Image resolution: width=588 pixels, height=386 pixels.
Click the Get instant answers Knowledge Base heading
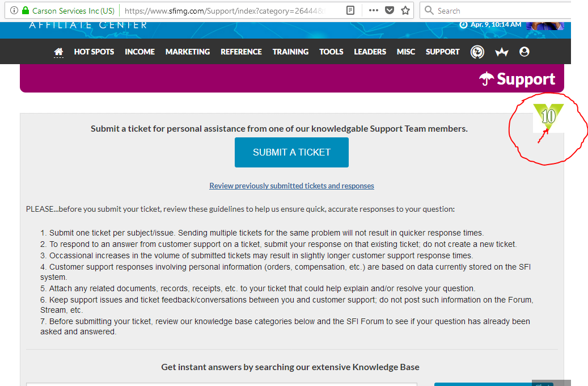click(290, 367)
